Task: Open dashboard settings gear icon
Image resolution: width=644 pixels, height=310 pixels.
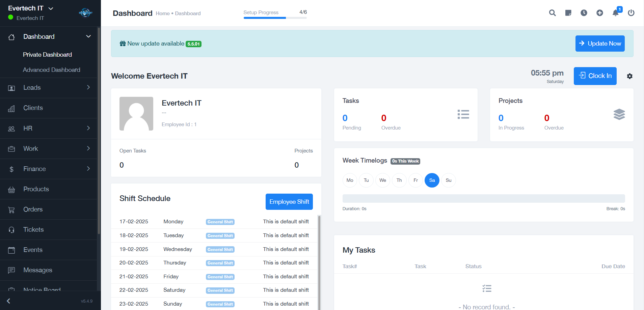Action: [x=629, y=76]
